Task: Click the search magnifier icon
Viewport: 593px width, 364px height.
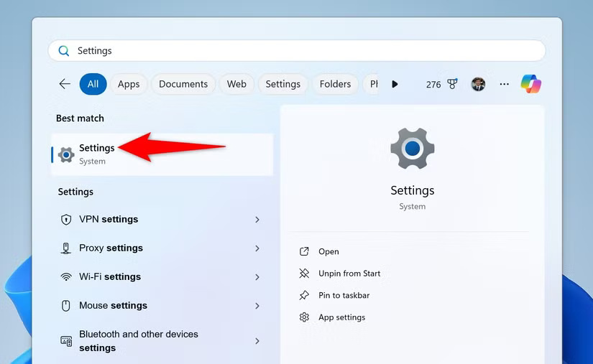Action: tap(64, 51)
